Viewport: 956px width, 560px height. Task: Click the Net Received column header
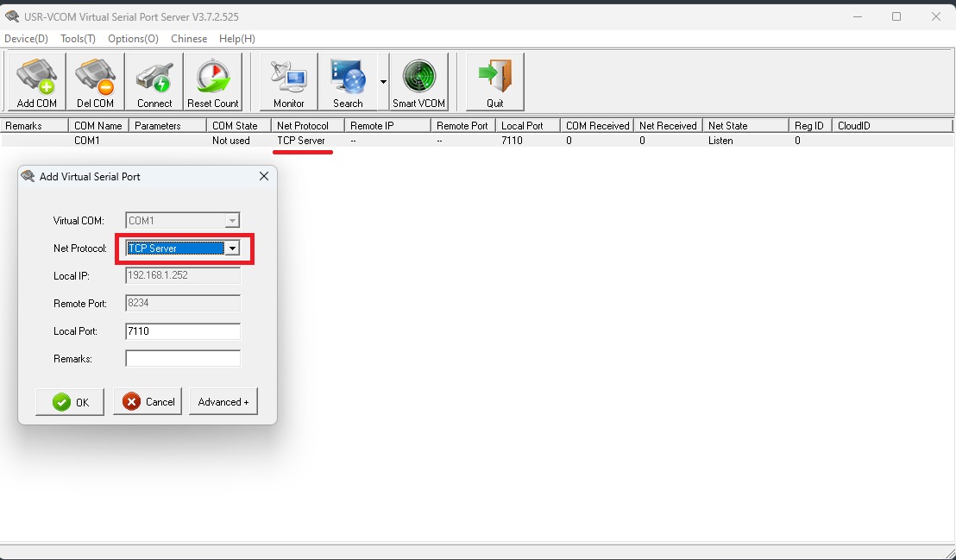point(668,126)
